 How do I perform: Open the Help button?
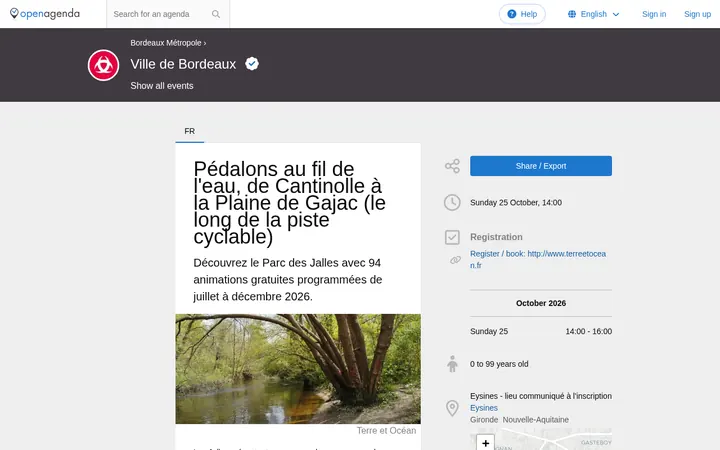pos(522,14)
